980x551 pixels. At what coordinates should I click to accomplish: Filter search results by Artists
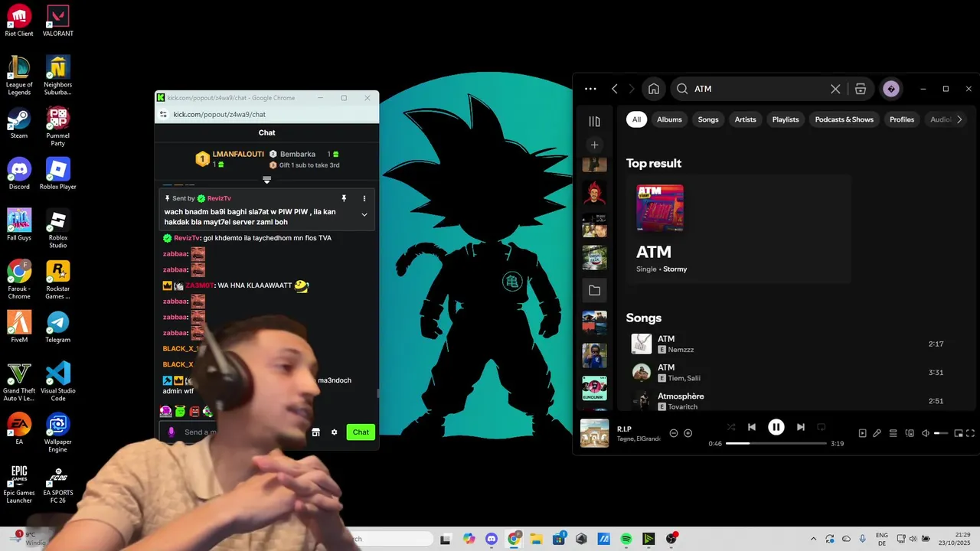coord(745,119)
